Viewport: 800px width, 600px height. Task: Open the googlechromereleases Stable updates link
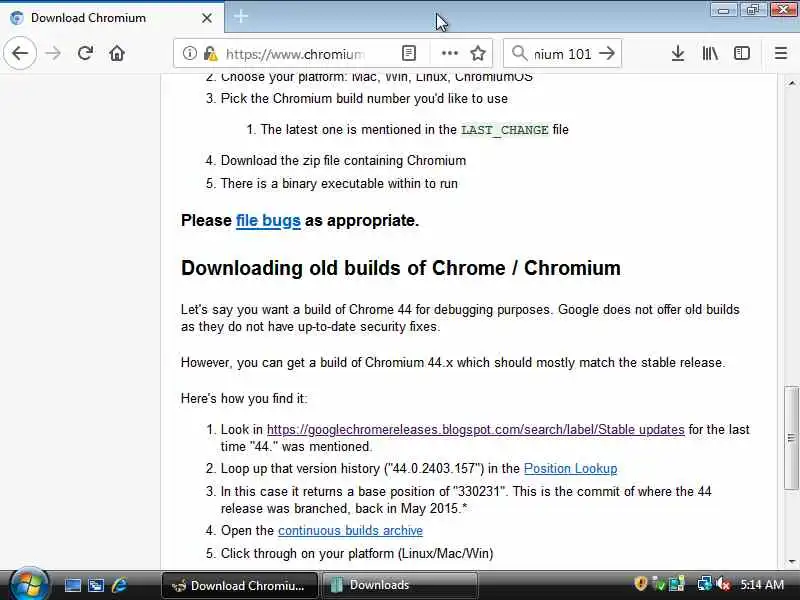pyautogui.click(x=476, y=430)
